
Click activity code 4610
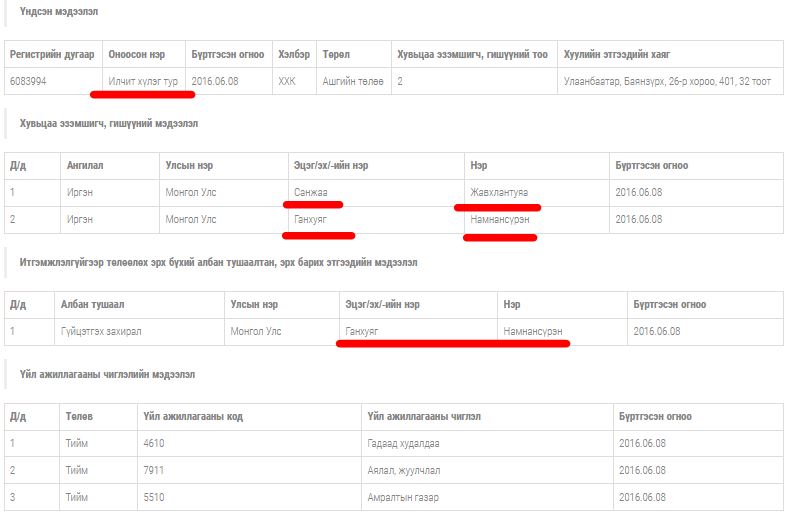point(154,442)
